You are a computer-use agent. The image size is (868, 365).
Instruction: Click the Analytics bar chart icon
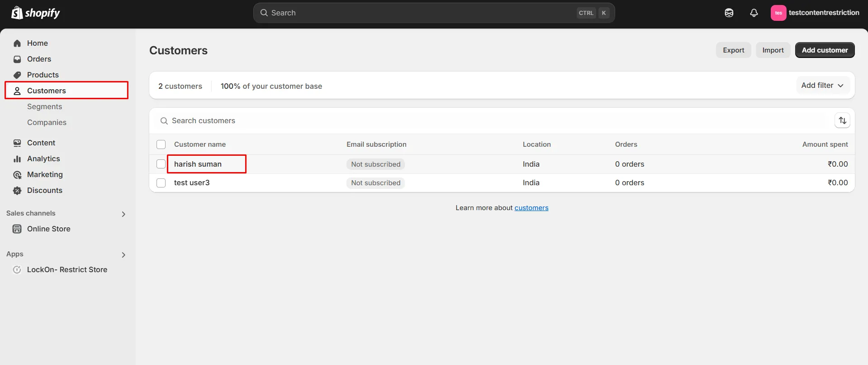tap(17, 159)
